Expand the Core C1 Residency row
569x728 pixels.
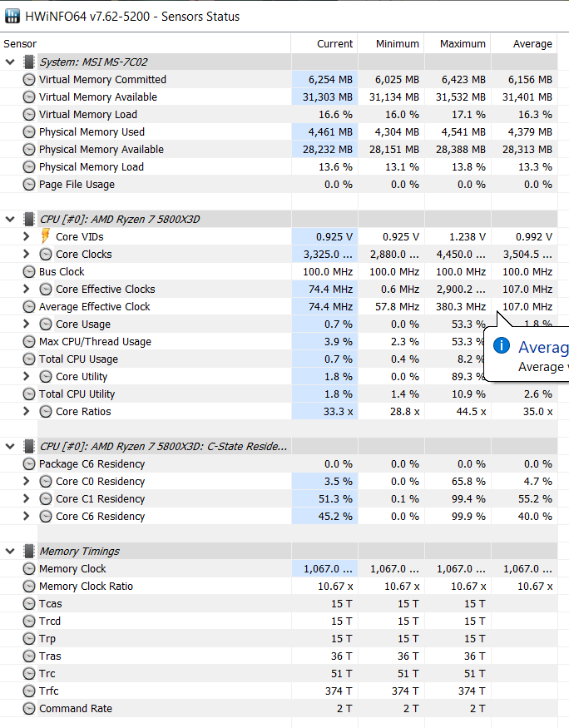27,498
